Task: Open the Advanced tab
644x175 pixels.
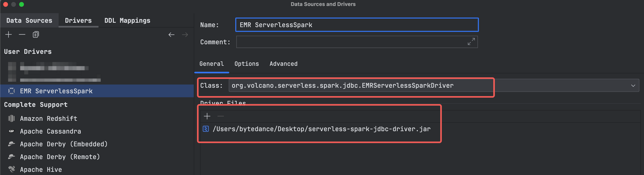Action: point(284,64)
